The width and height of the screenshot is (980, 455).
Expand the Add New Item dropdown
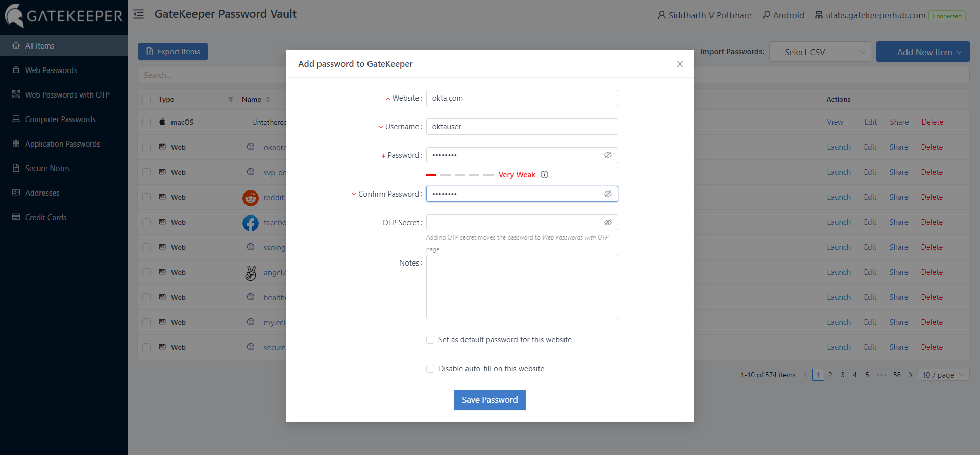click(922, 52)
